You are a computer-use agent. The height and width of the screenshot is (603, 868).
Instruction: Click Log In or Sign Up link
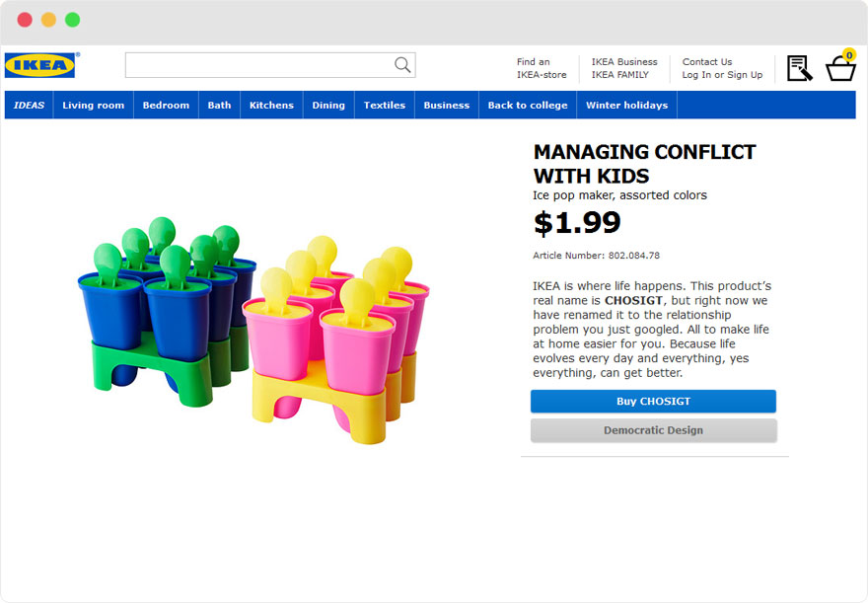(722, 75)
